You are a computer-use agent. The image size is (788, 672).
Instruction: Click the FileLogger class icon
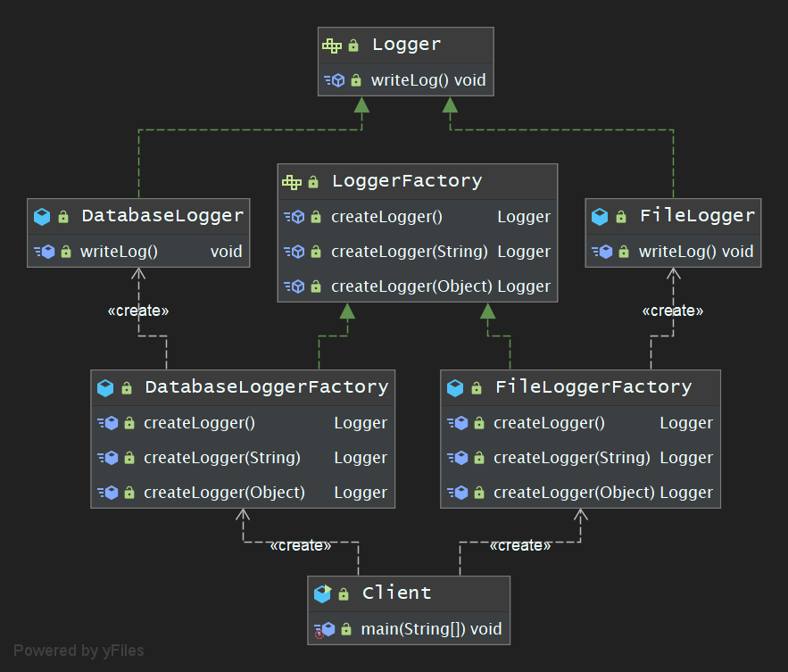point(600,216)
